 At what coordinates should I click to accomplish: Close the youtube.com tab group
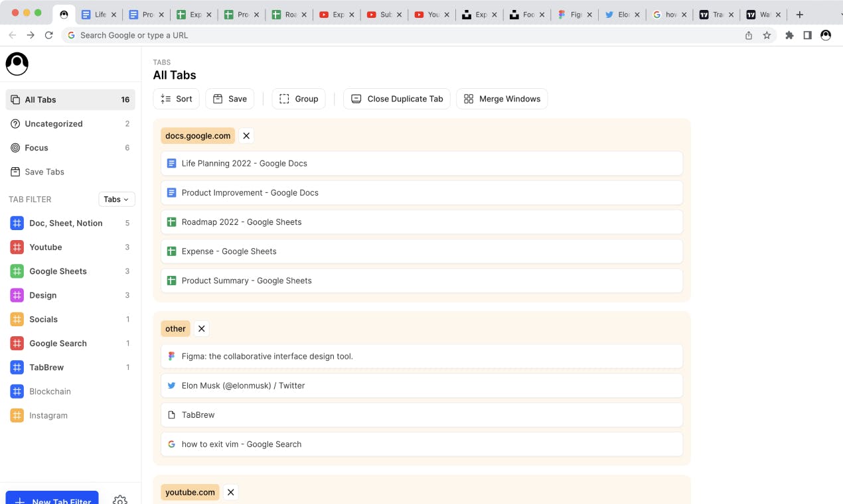coord(231,492)
